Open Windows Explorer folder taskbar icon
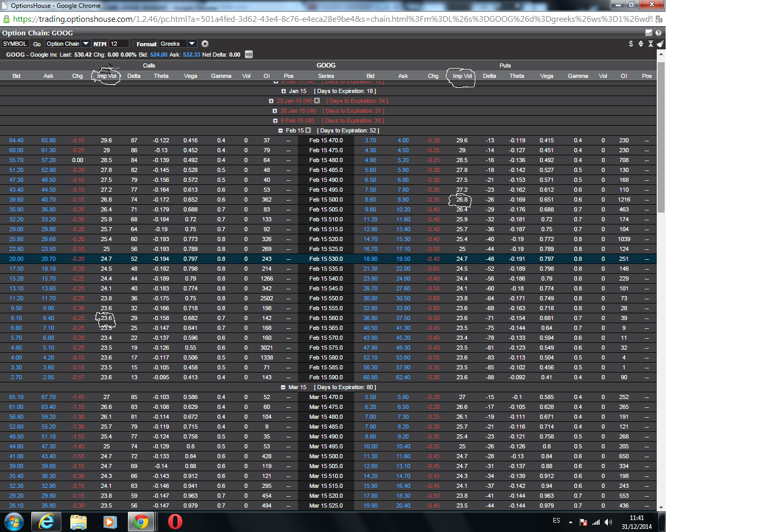 [78, 522]
